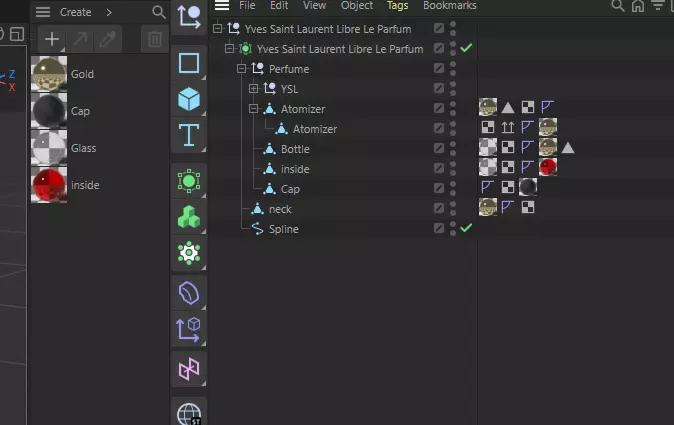674x425 pixels.
Task: Collapse the parent Atomizer object
Action: (254, 109)
